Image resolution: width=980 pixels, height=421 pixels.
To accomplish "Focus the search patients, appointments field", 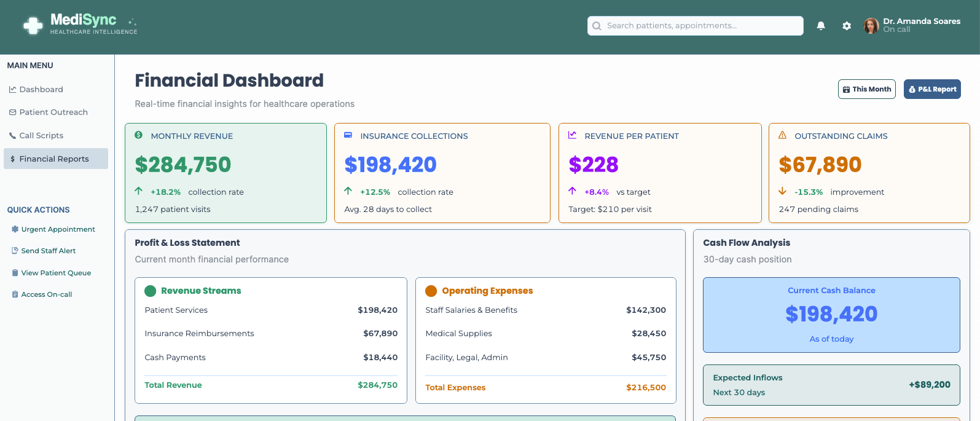I will coord(695,26).
